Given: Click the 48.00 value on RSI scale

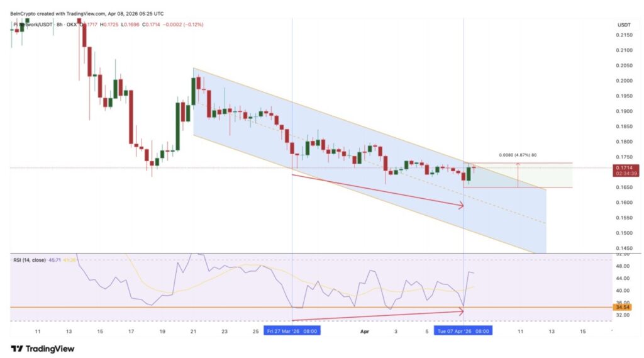Looking at the screenshot, I should point(622,266).
